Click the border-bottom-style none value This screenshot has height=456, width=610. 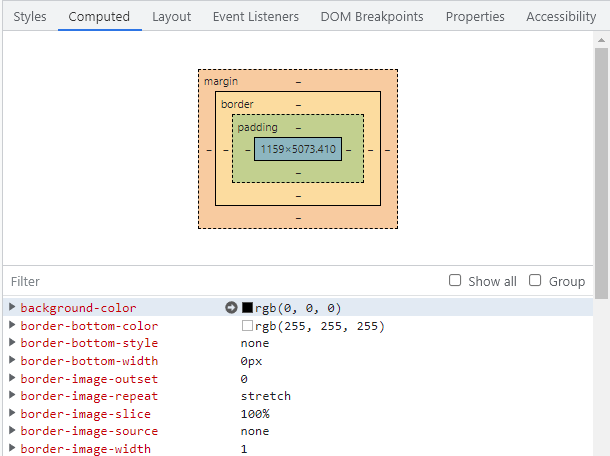(255, 343)
